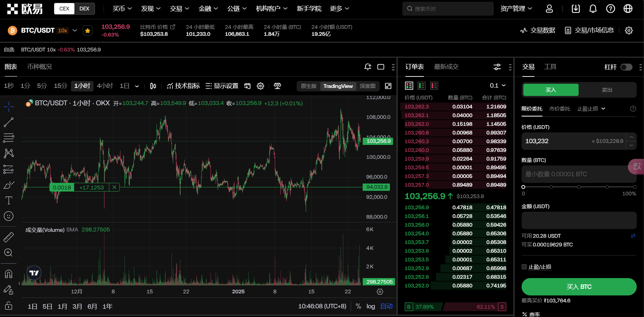The height and width of the screenshot is (317, 644).
Task: Open the notifications bell in header
Action: [x=593, y=9]
